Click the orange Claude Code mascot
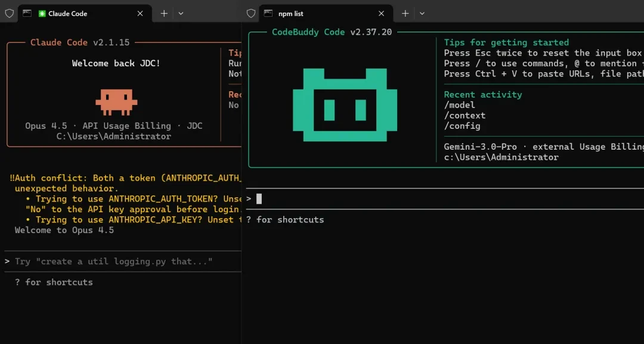 pyautogui.click(x=117, y=102)
